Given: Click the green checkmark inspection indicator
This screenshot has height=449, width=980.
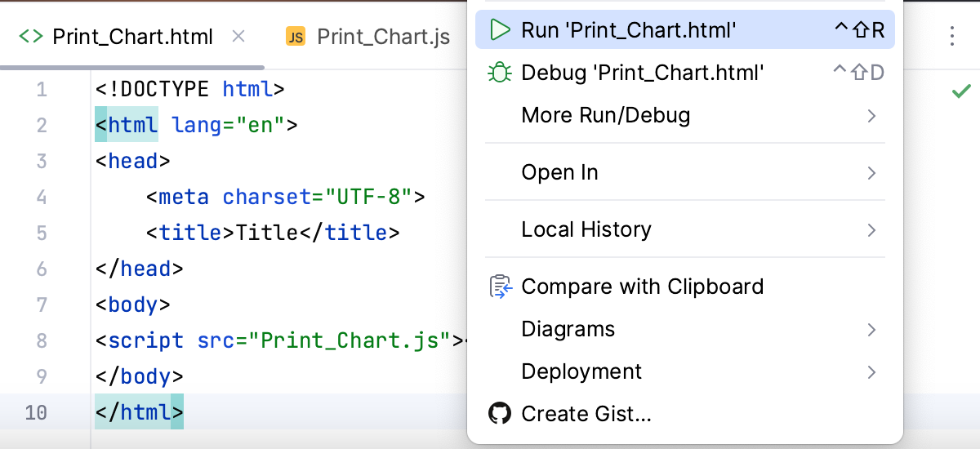Looking at the screenshot, I should (961, 91).
